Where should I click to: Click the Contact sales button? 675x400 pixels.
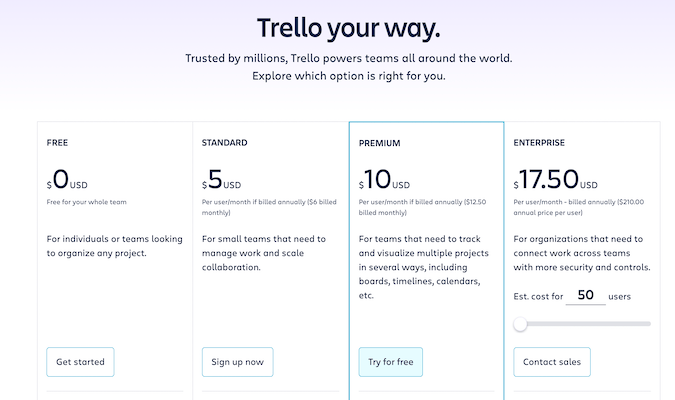coord(552,362)
